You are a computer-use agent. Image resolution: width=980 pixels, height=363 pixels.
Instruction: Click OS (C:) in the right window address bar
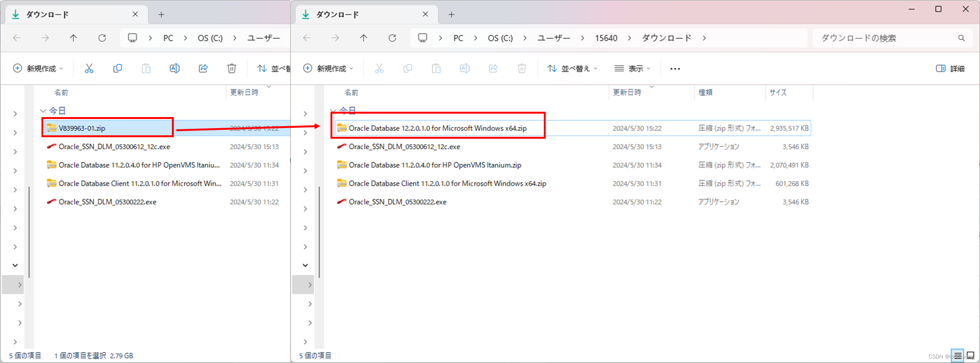[x=500, y=38]
